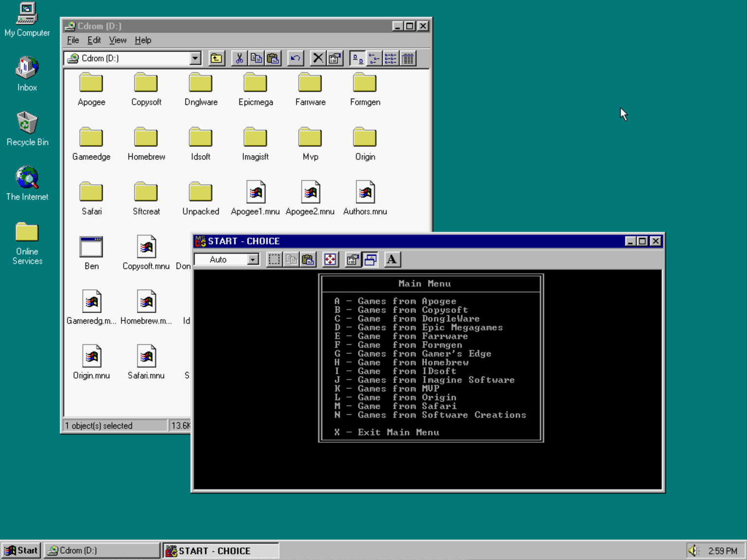Click the Start button on taskbar

point(21,550)
